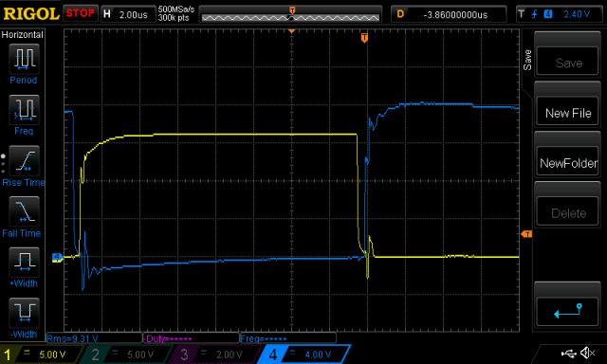Click the USB connection status icon

point(569,353)
